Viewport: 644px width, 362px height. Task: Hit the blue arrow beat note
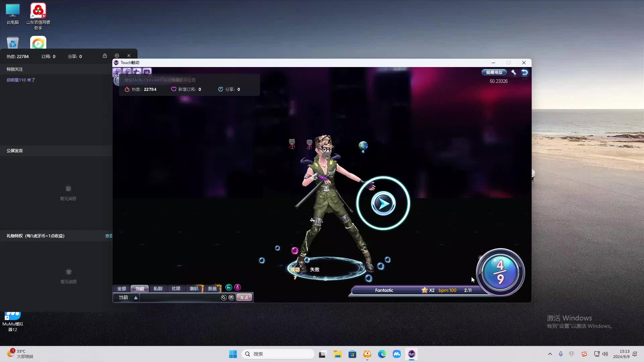point(383,203)
